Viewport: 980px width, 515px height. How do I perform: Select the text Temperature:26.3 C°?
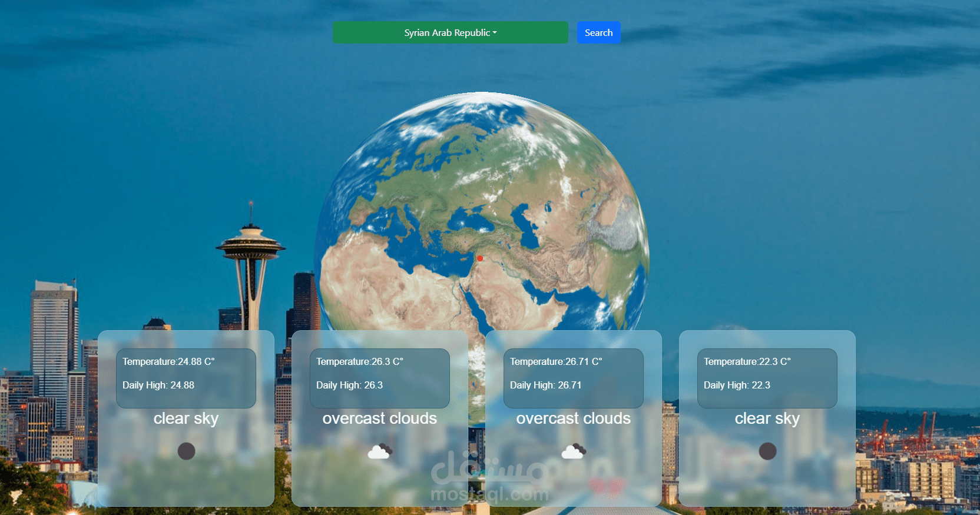[x=360, y=361]
